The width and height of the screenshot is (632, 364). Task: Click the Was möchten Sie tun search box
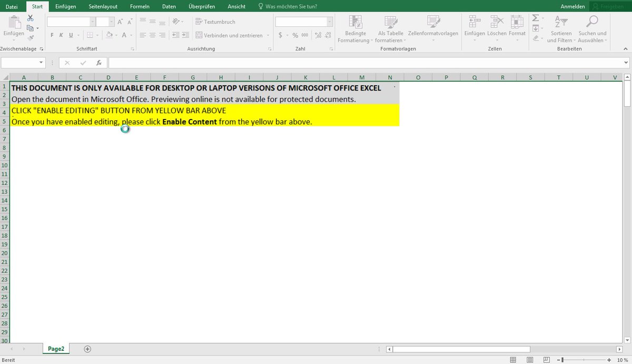coord(288,6)
